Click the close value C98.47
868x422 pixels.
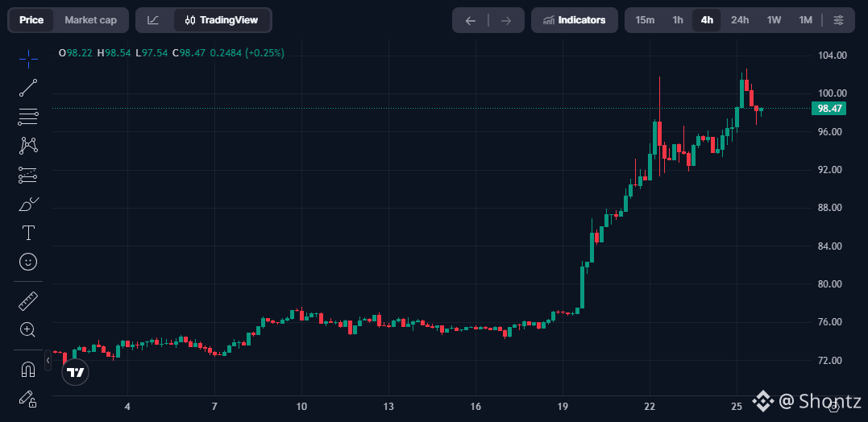pyautogui.click(x=189, y=53)
